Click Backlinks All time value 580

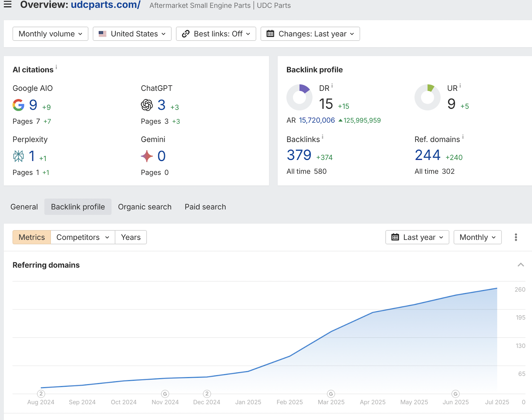click(320, 172)
